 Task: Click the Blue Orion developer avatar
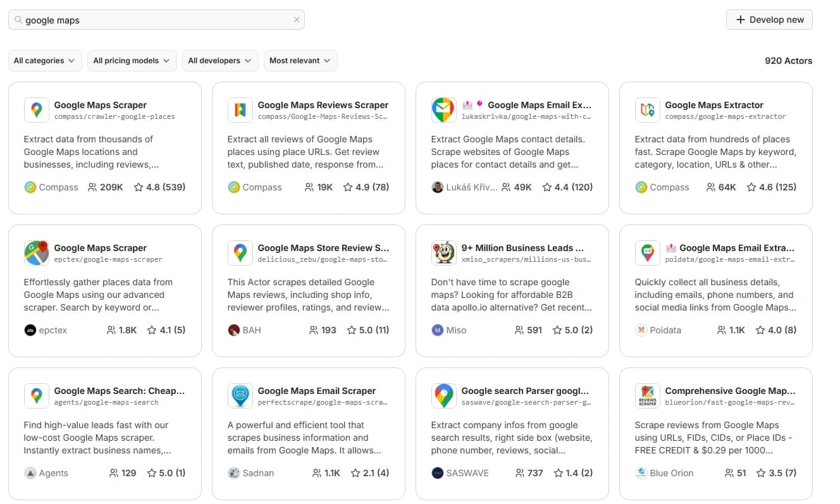coord(639,473)
